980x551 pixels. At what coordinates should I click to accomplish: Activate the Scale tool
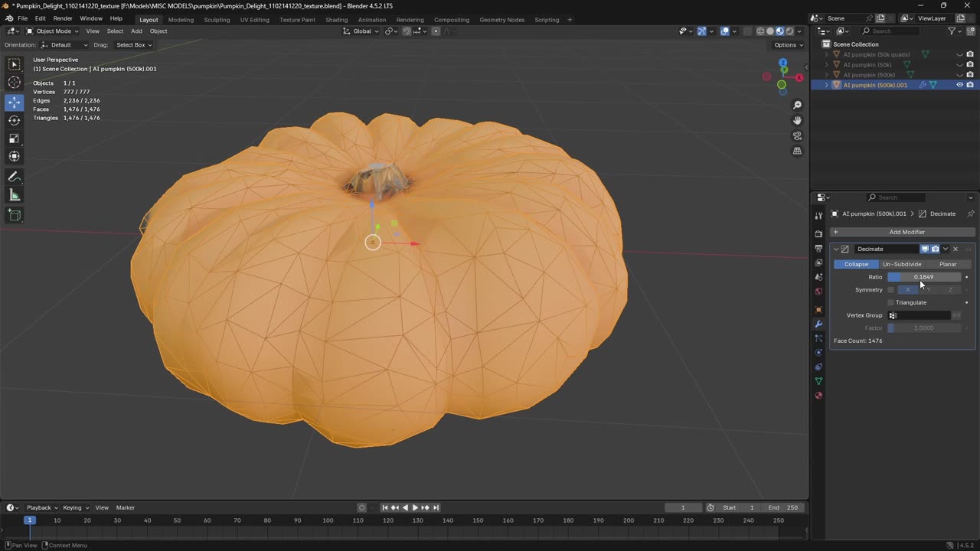(14, 139)
